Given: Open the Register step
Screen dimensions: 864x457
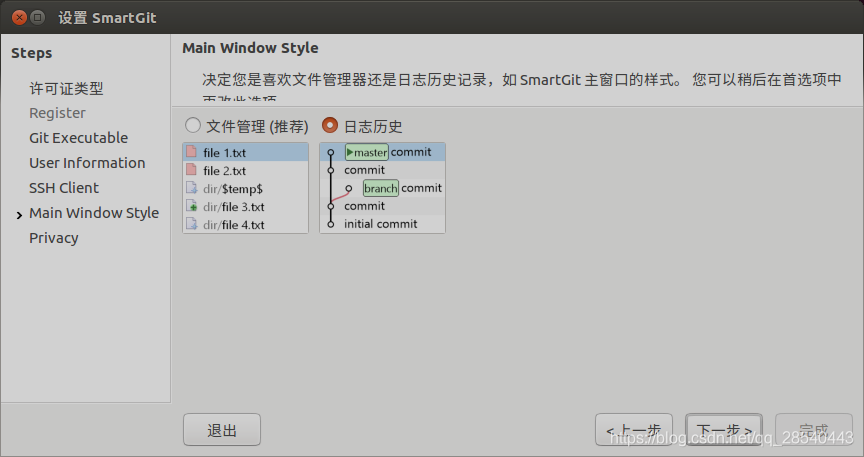Looking at the screenshot, I should click(57, 113).
